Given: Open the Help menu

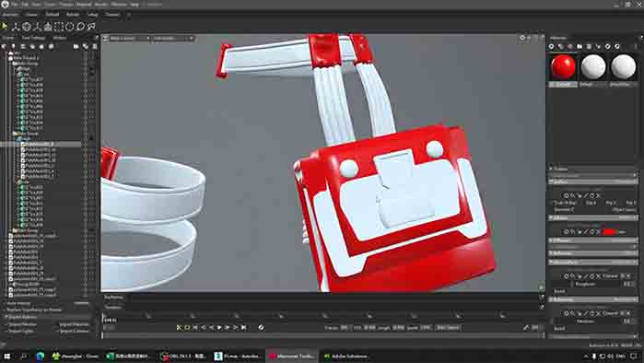Looking at the screenshot, I should tap(135, 5).
